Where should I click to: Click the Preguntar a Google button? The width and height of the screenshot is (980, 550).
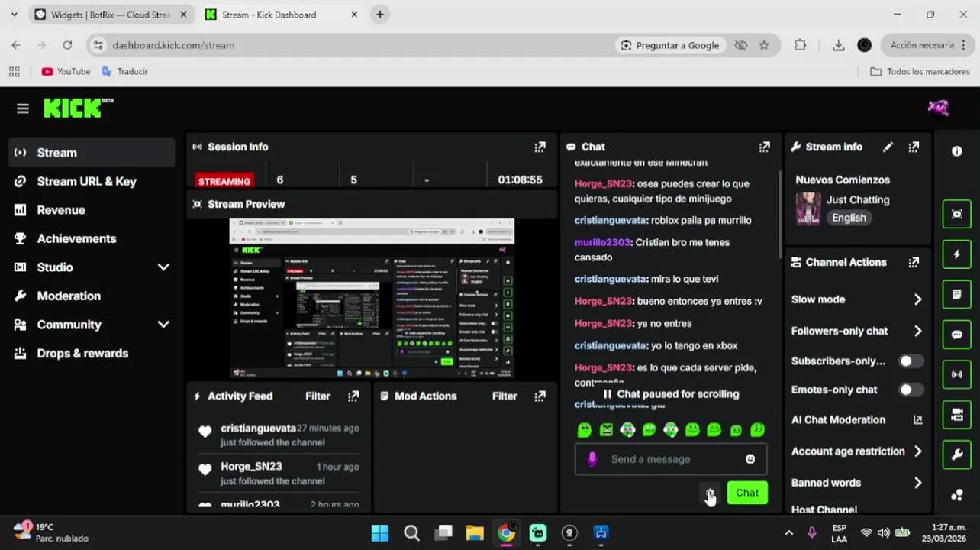click(669, 45)
